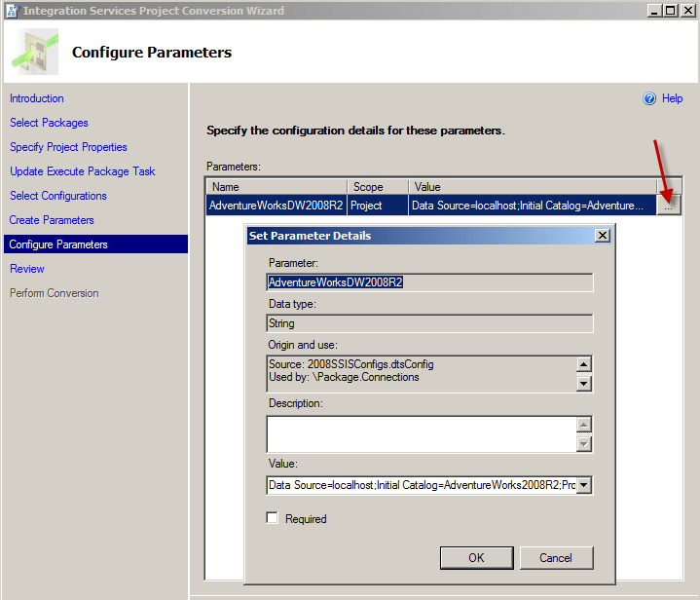Enable the Required checkbox
The height and width of the screenshot is (600, 700).
[272, 518]
